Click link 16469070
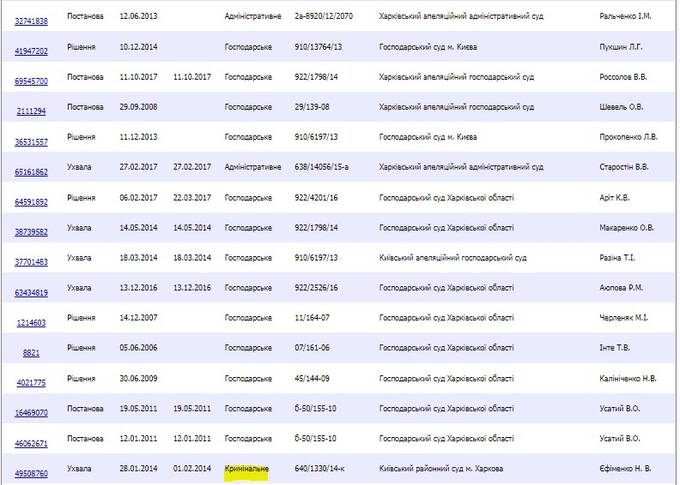Screen dimensions: 680x485 tap(31, 412)
